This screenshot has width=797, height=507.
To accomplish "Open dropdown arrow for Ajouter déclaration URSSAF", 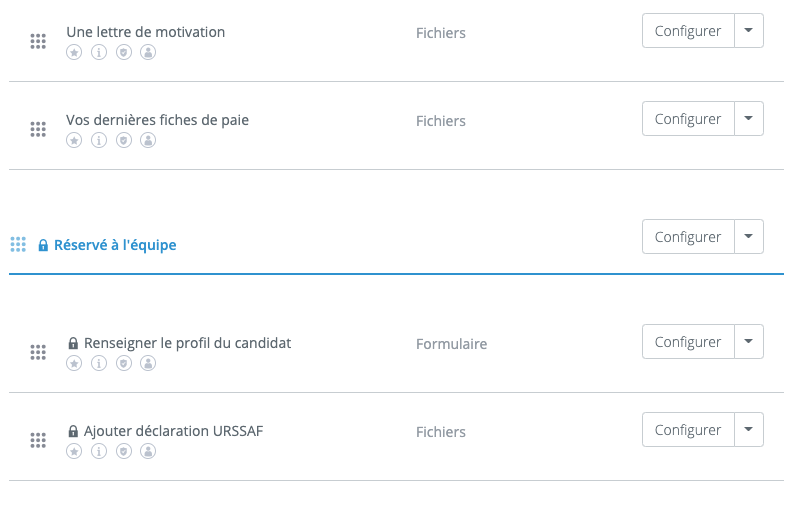I will click(x=749, y=430).
